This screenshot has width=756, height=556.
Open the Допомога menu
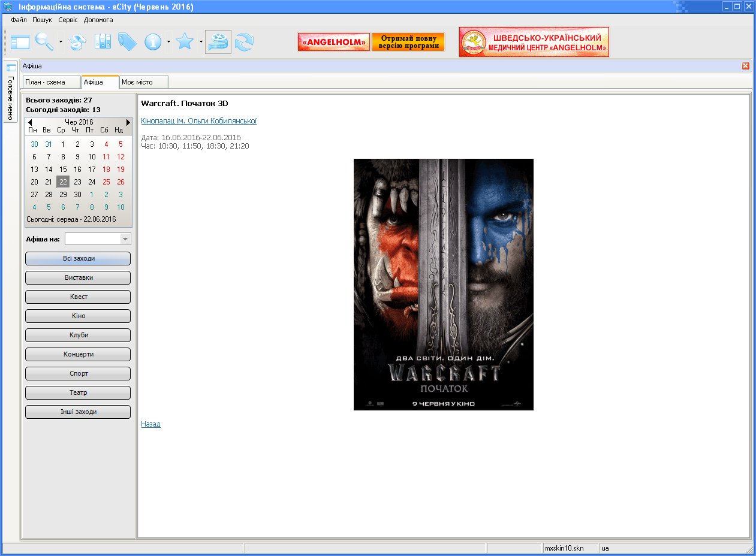(x=98, y=20)
